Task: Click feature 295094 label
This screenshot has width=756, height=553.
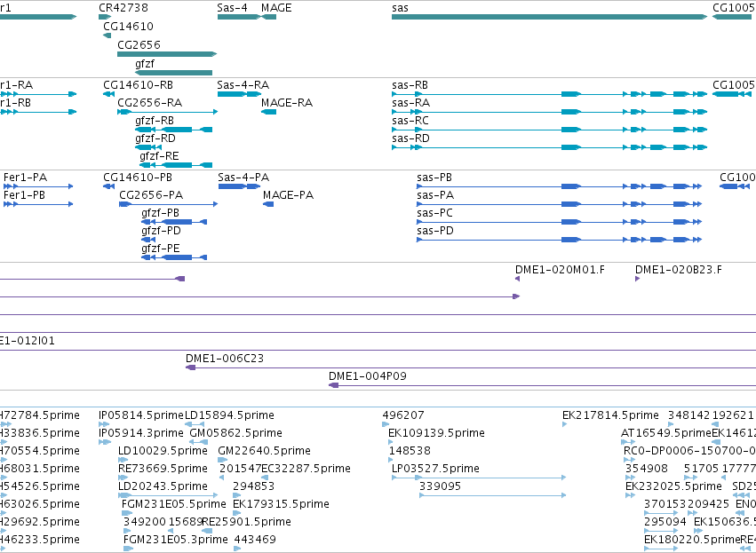Action: coord(665,522)
